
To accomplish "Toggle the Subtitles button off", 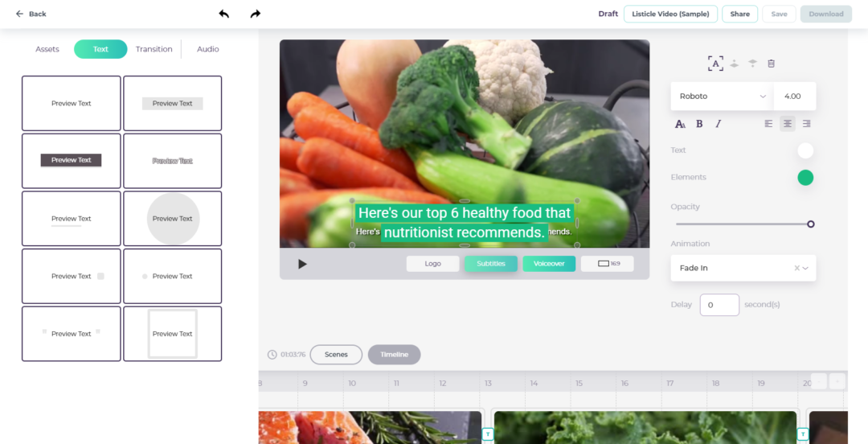I will click(x=491, y=264).
